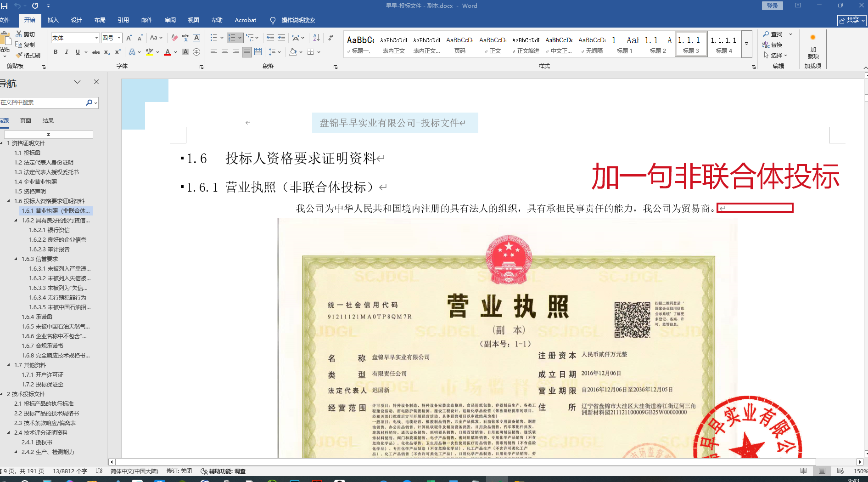868x482 pixels.
Task: Open Replace (替换) dialog
Action: (x=773, y=45)
